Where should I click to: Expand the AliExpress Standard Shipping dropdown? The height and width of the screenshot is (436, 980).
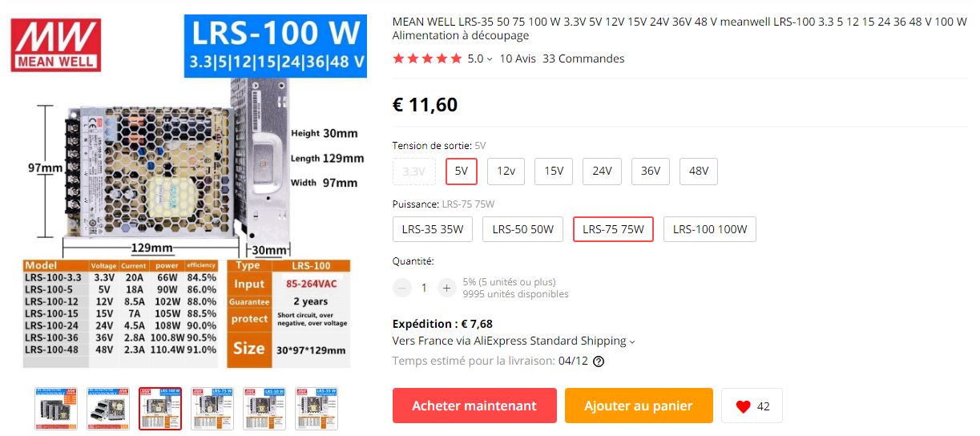pyautogui.click(x=631, y=341)
